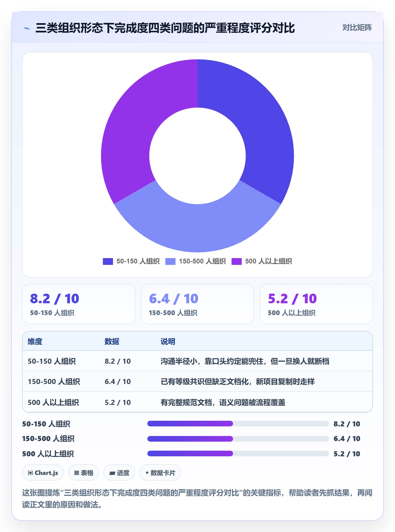Click the 进度 chip
The height and width of the screenshot is (532, 395).
point(119,472)
